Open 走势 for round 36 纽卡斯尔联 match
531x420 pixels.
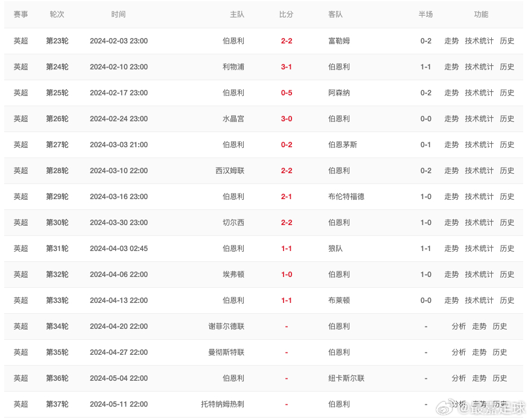coord(479,378)
